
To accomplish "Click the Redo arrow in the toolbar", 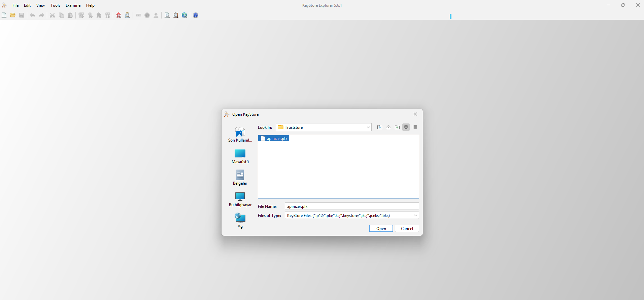I will pyautogui.click(x=41, y=15).
